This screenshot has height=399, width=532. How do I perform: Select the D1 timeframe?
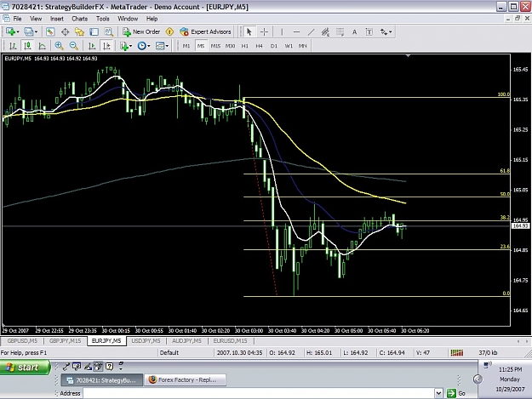pyautogui.click(x=274, y=46)
